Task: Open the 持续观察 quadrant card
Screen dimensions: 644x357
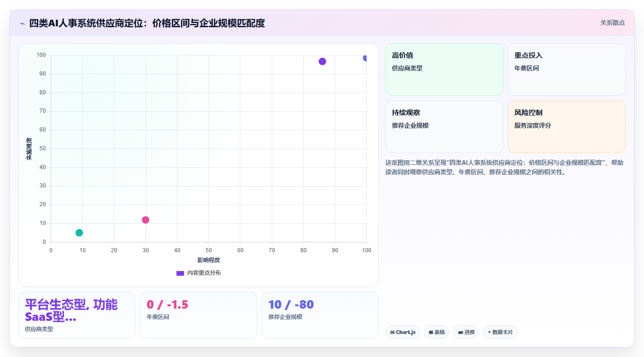Action: [444, 127]
